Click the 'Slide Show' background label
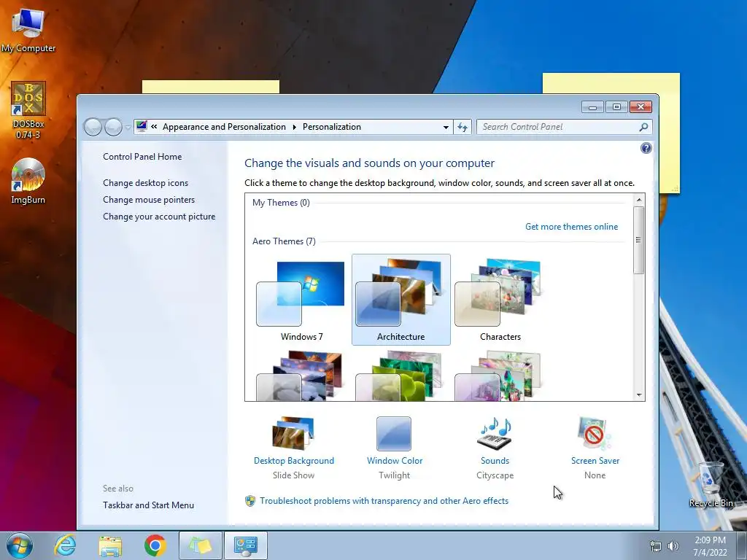Viewport: 747px width, 560px height. click(293, 475)
